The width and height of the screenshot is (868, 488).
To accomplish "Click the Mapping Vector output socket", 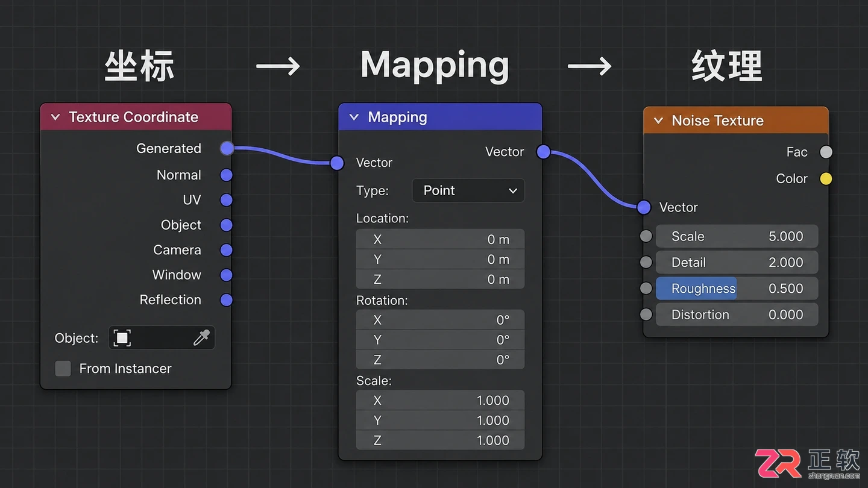I will (543, 152).
